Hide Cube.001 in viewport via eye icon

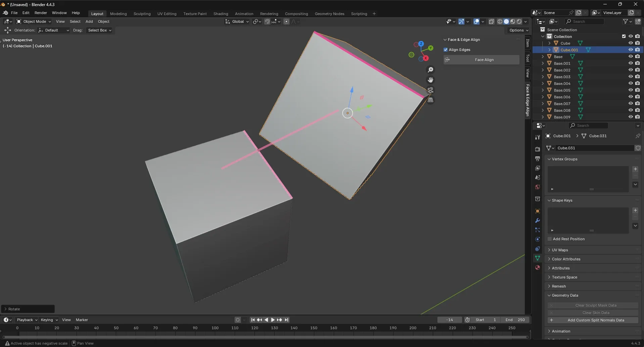pyautogui.click(x=631, y=50)
